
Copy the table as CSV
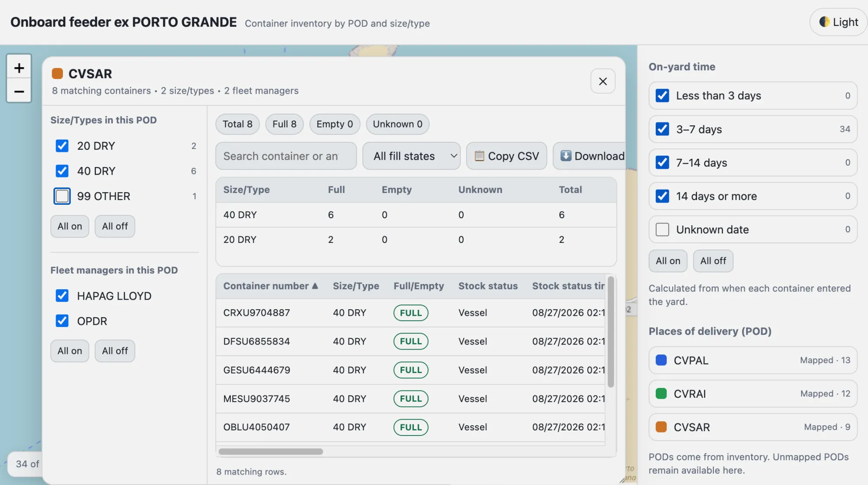[506, 156]
